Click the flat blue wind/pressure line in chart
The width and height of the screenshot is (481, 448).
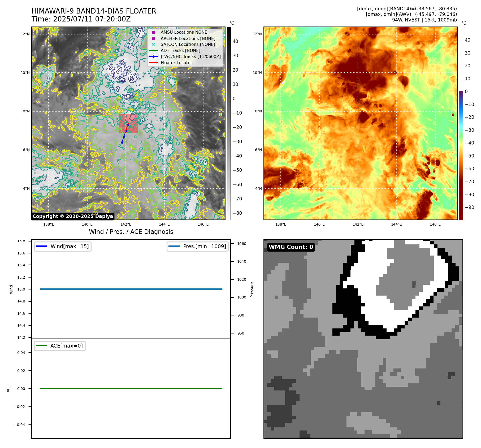(131, 289)
